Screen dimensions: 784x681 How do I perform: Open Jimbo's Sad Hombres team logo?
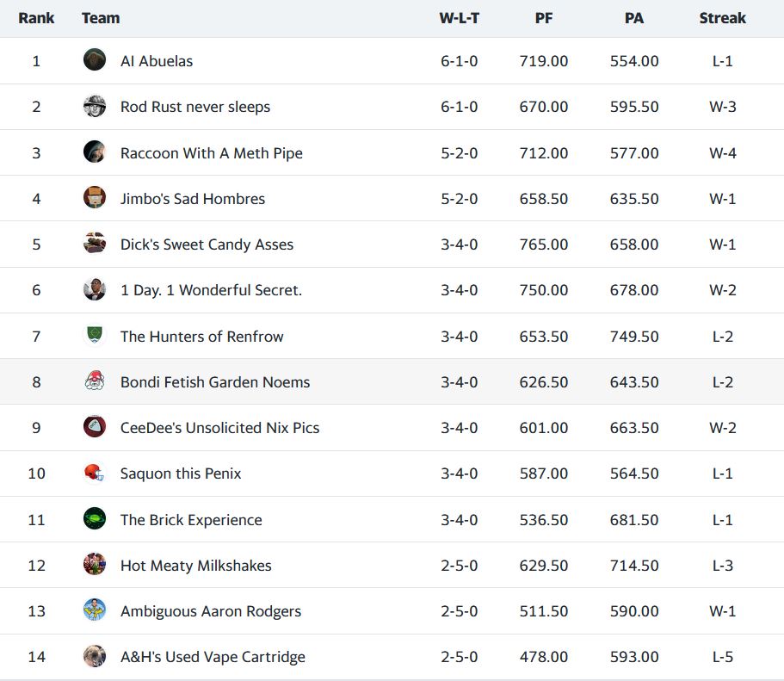point(95,198)
